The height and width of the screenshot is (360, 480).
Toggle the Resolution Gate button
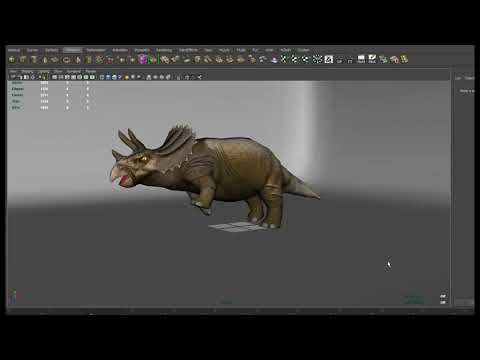coord(67,77)
